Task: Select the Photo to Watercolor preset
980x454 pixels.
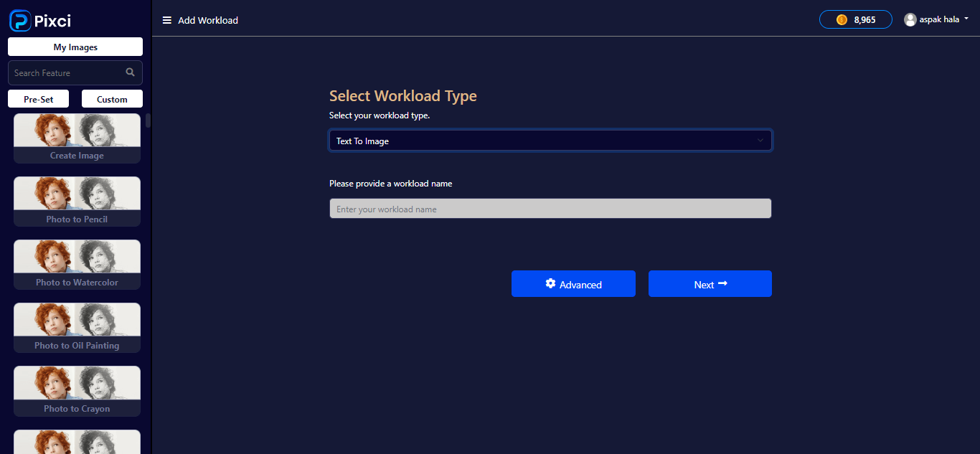Action: click(x=77, y=265)
